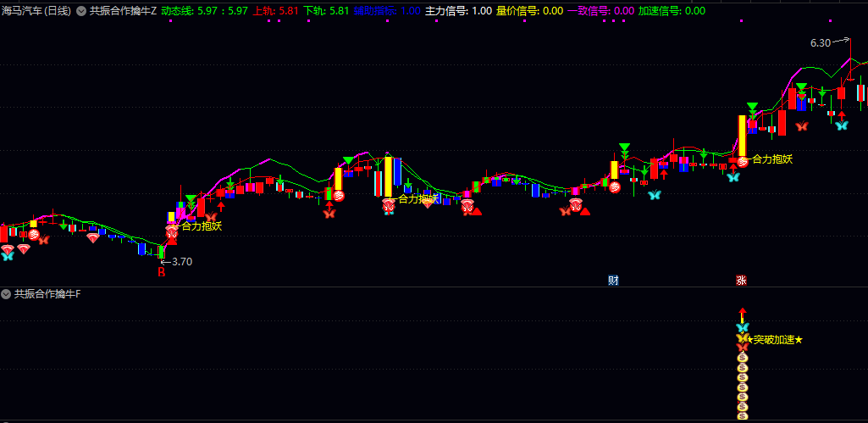Collapse the 共振合作擒牛Z indicator chevron

point(80,11)
